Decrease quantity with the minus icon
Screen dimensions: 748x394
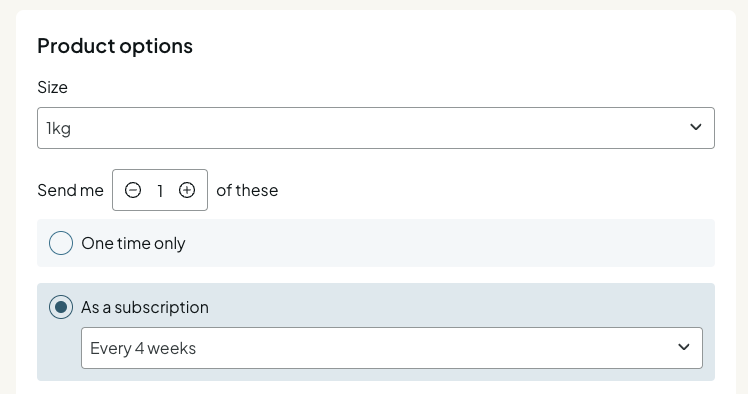[x=133, y=190]
